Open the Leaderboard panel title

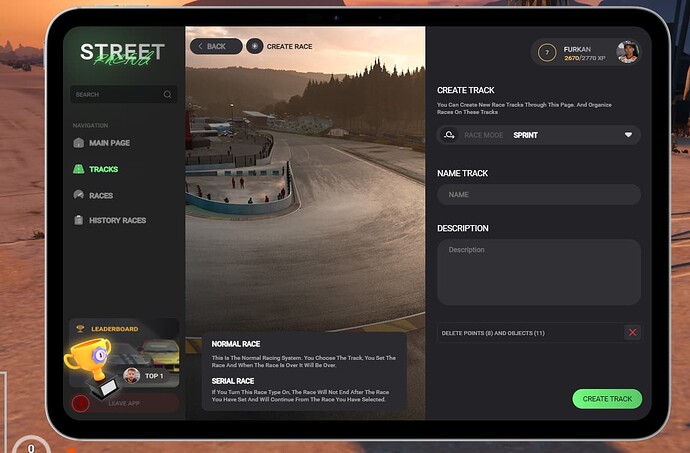[114, 329]
